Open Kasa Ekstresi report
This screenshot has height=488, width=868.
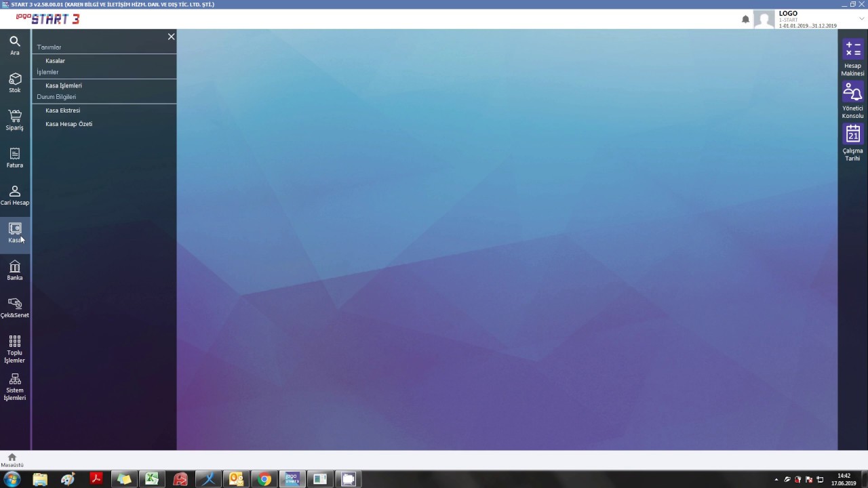point(62,110)
